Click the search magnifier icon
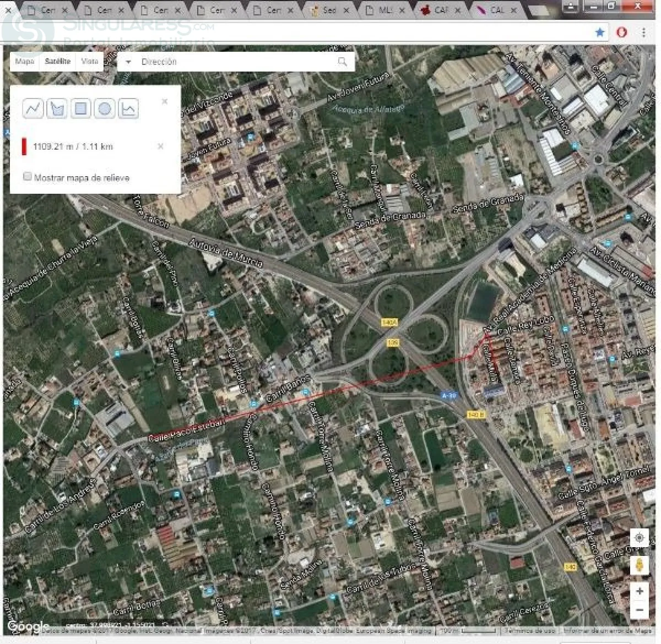 click(x=342, y=62)
